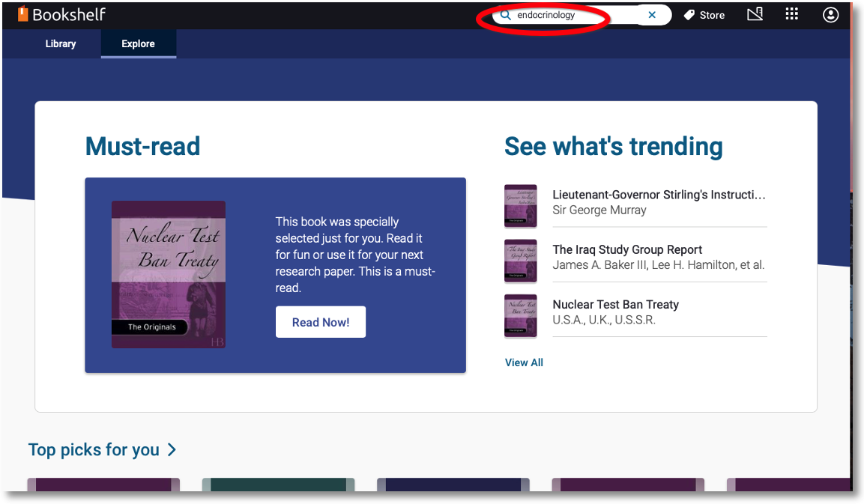Open View All trending link
This screenshot has width=864, height=504.
(x=524, y=362)
